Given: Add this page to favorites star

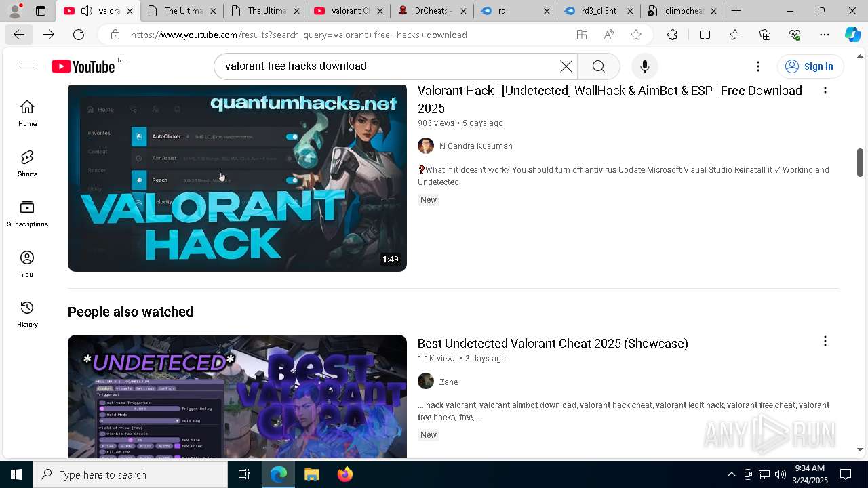Looking at the screenshot, I should (x=636, y=35).
